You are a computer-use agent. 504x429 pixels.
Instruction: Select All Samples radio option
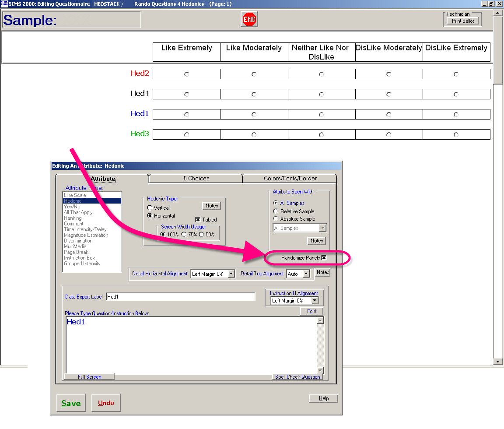pos(276,203)
